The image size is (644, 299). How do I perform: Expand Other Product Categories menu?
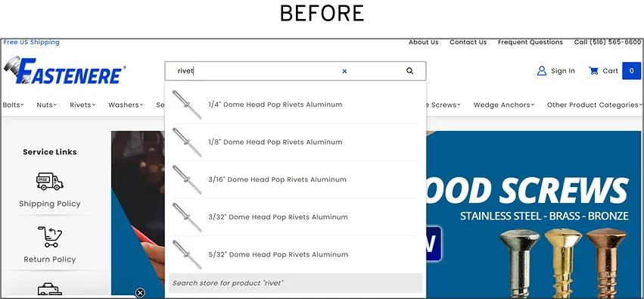coord(594,104)
